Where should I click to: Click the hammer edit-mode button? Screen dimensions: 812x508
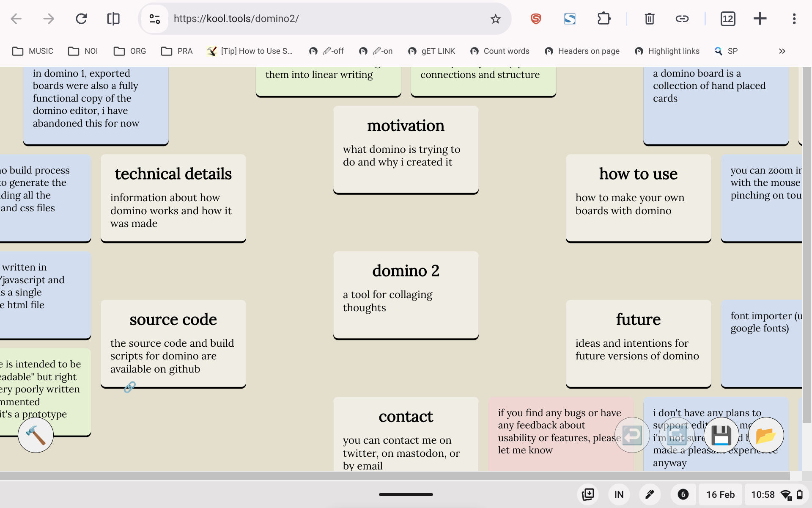(36, 435)
